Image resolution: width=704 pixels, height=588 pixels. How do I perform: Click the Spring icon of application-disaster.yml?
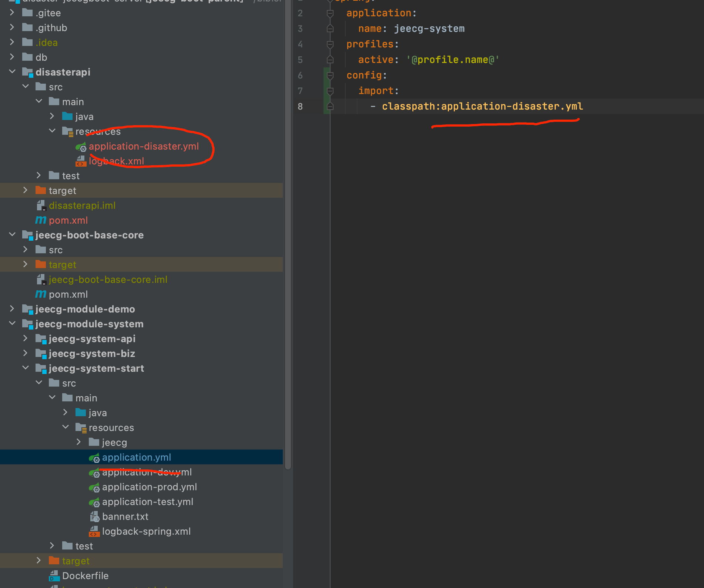click(81, 147)
